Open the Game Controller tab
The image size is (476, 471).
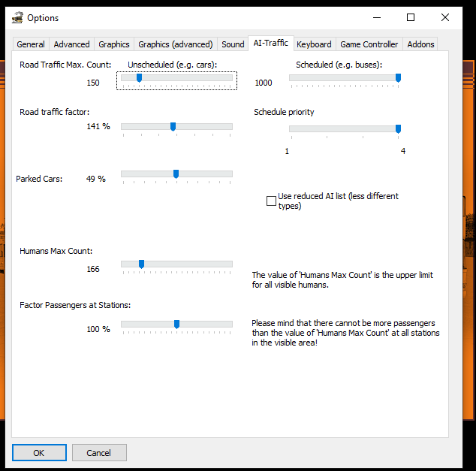pos(369,44)
